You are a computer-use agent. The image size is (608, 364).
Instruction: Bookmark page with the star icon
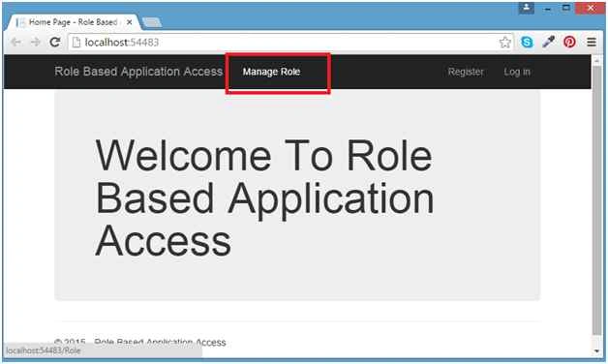pos(504,42)
